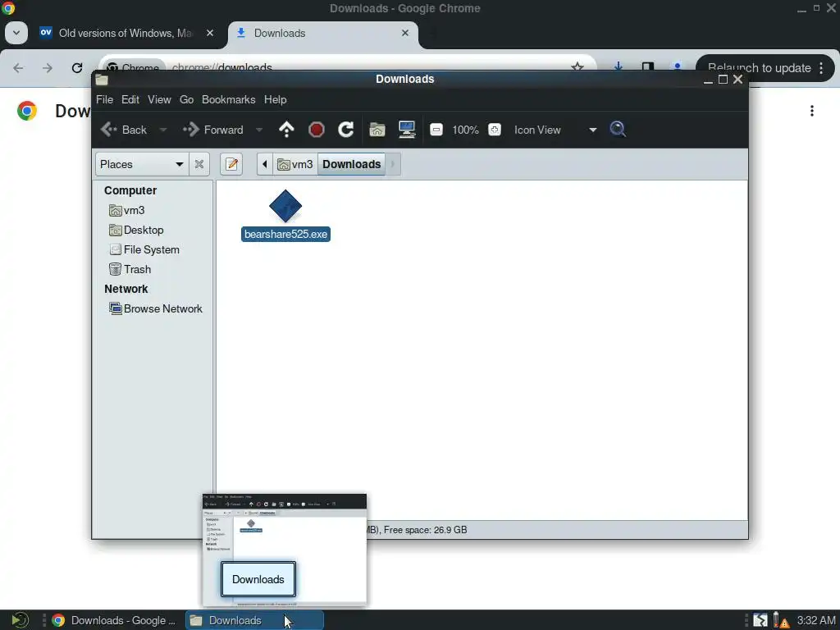
Task: Click the bearshare525.exe file name label
Action: point(285,235)
